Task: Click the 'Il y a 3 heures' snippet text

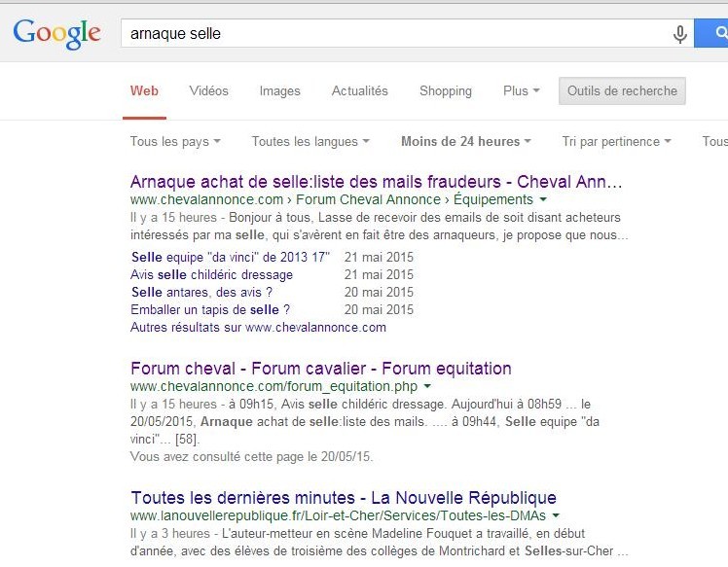Action: (x=170, y=534)
